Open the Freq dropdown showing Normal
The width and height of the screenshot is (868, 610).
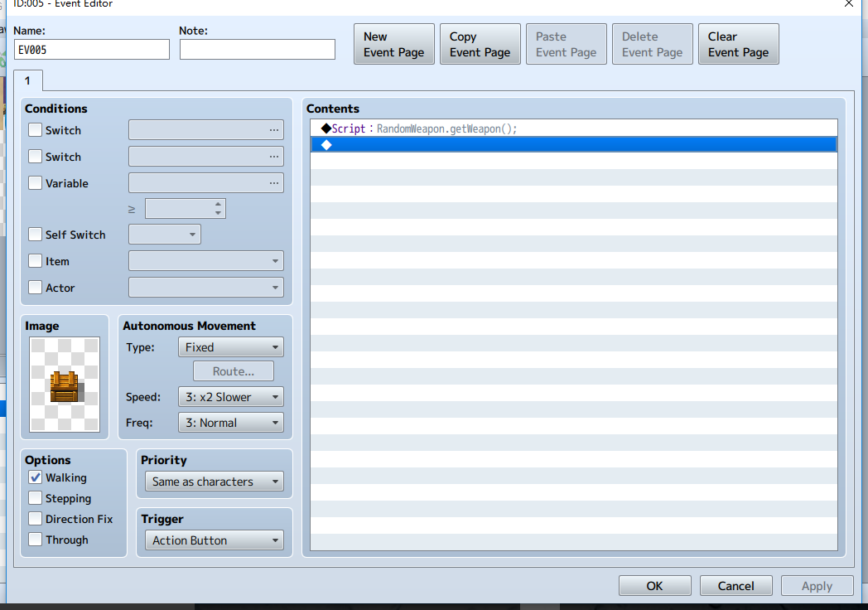[231, 423]
